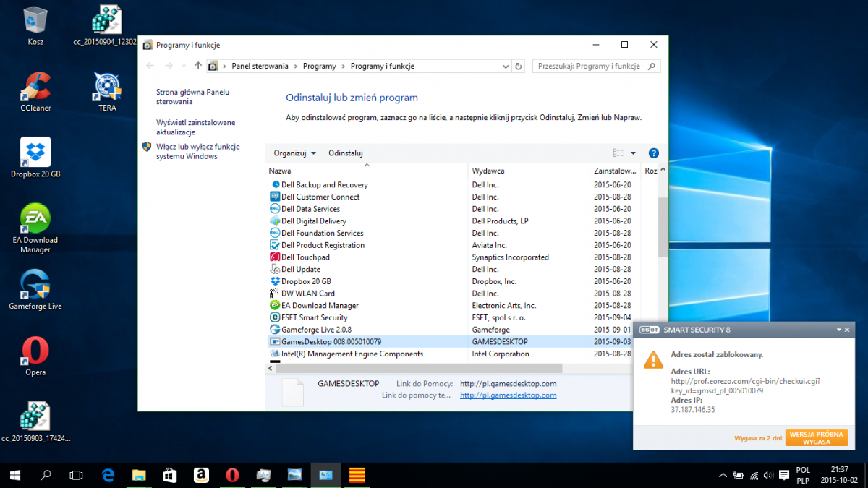Viewport: 868px width, 488px height.
Task: Open taskbar search magnifier
Action: tap(46, 475)
